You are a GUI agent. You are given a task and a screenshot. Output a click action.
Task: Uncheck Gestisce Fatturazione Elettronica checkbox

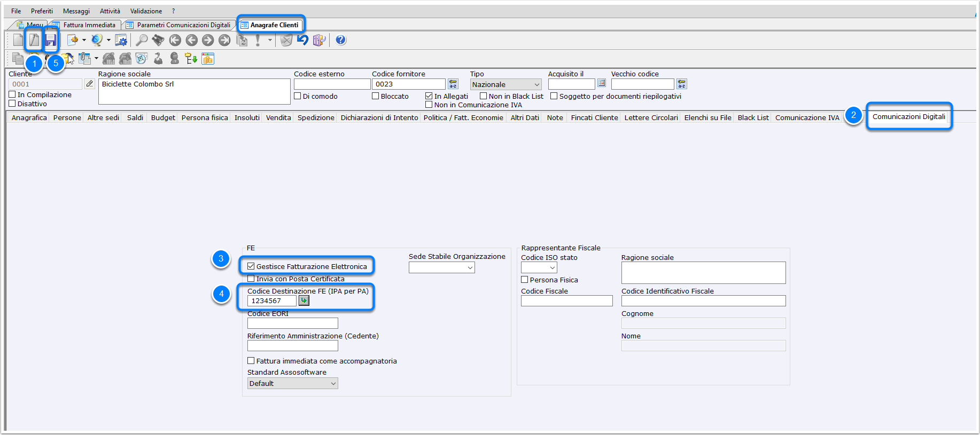tap(251, 266)
